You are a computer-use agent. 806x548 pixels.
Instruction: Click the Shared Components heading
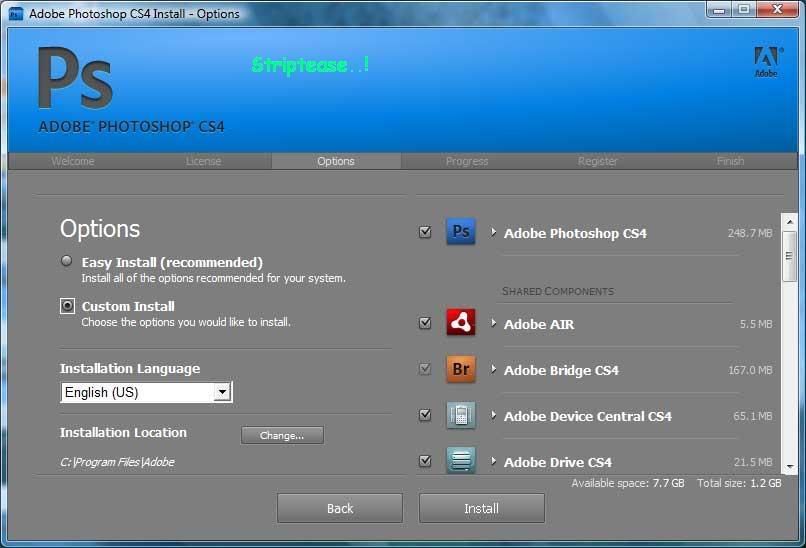coord(558,291)
